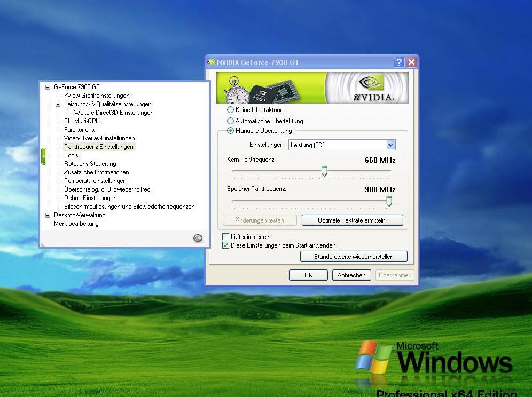Click the Übernehmen button
The height and width of the screenshot is (397, 532).
[395, 275]
